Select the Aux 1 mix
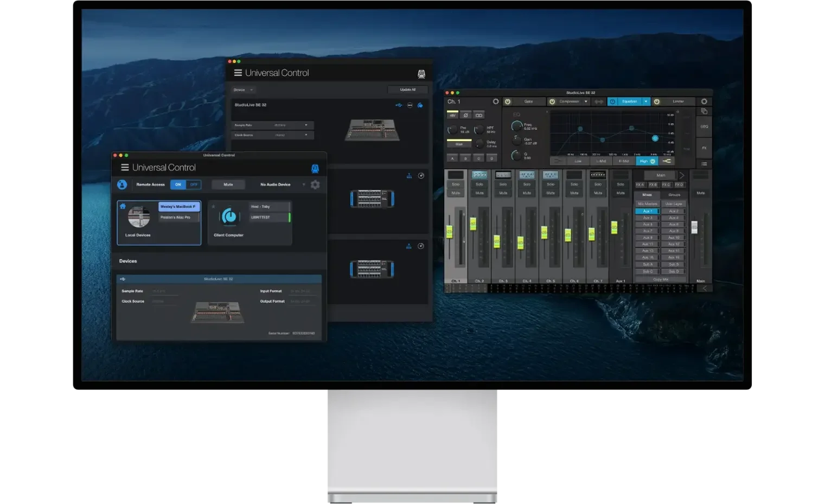This screenshot has height=504, width=825. (647, 211)
